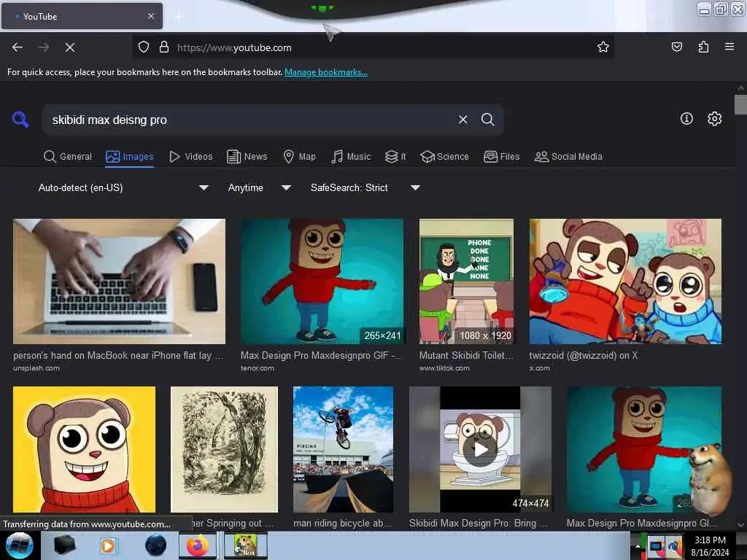Open the MacBook hands photo thumbnail

click(119, 281)
